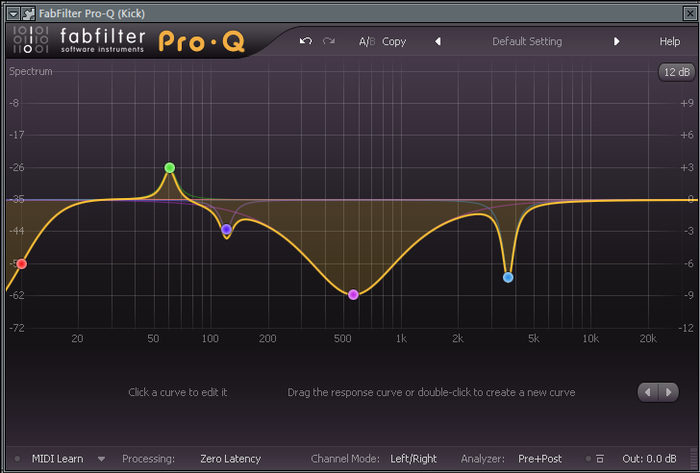Click the 'Channel Mode:' label
The width and height of the screenshot is (700, 473).
pos(345,459)
